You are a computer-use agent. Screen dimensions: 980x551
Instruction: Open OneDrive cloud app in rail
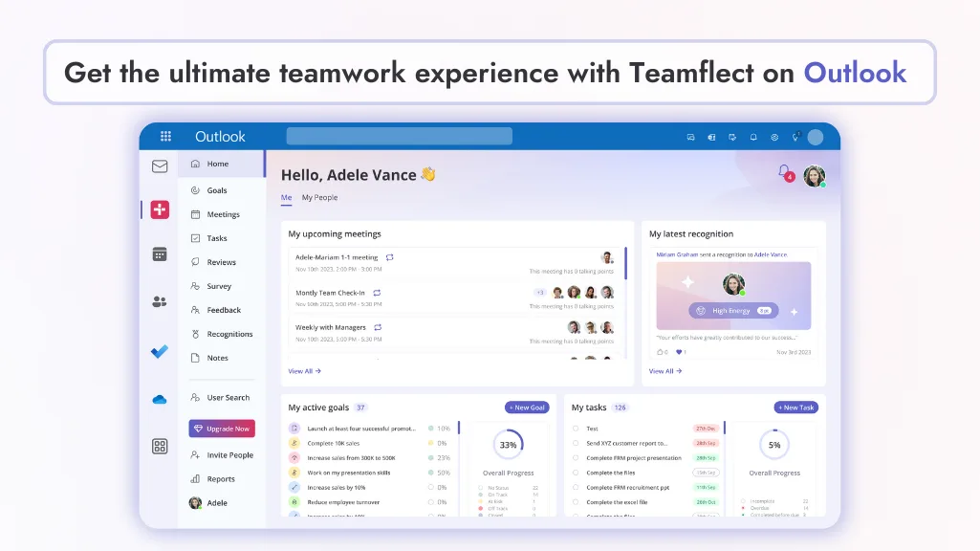tap(160, 399)
